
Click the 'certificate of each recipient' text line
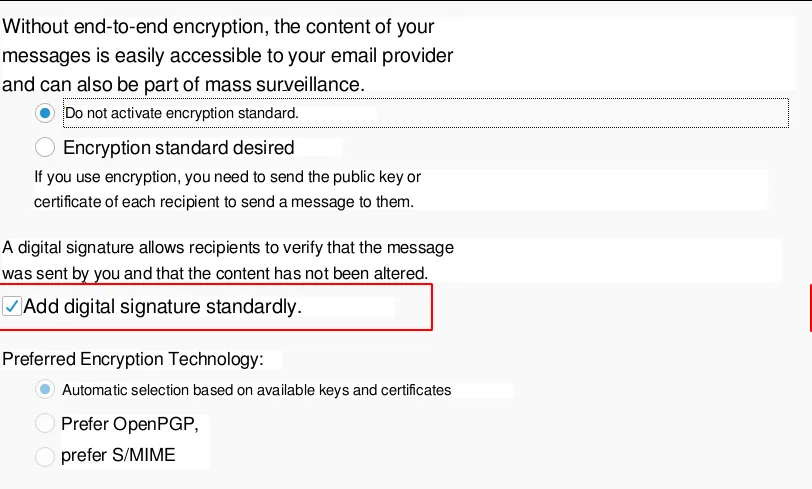click(223, 202)
